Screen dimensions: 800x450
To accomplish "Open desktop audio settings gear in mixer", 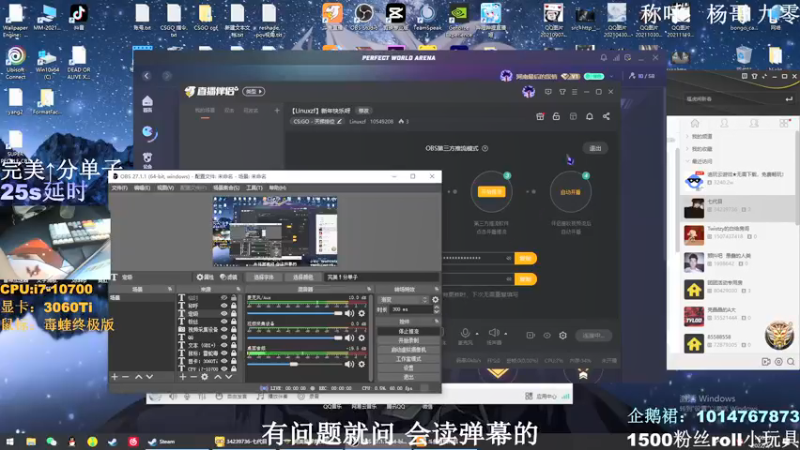I will 362,364.
